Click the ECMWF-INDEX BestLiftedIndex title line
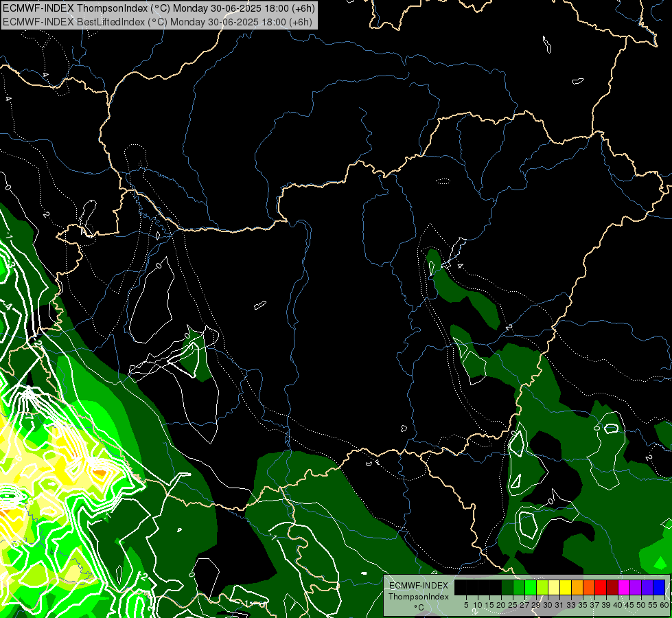This screenshot has height=618, width=672. tap(157, 22)
